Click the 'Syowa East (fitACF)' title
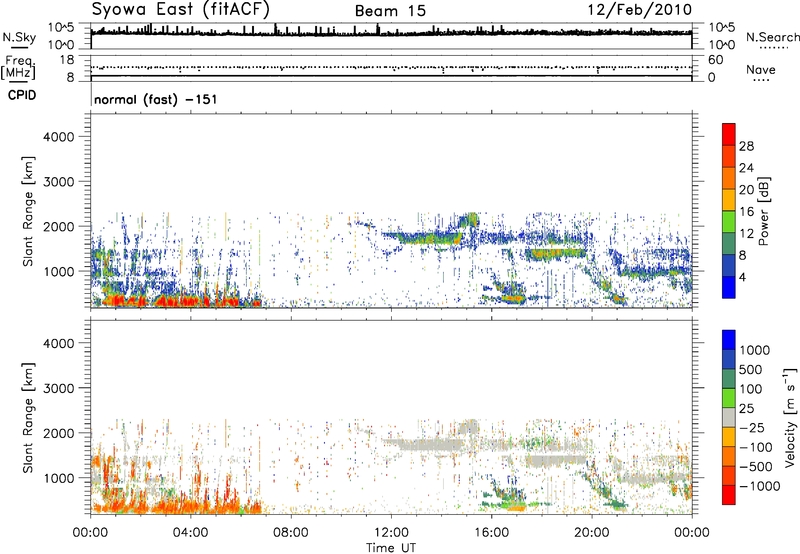 pyautogui.click(x=180, y=9)
